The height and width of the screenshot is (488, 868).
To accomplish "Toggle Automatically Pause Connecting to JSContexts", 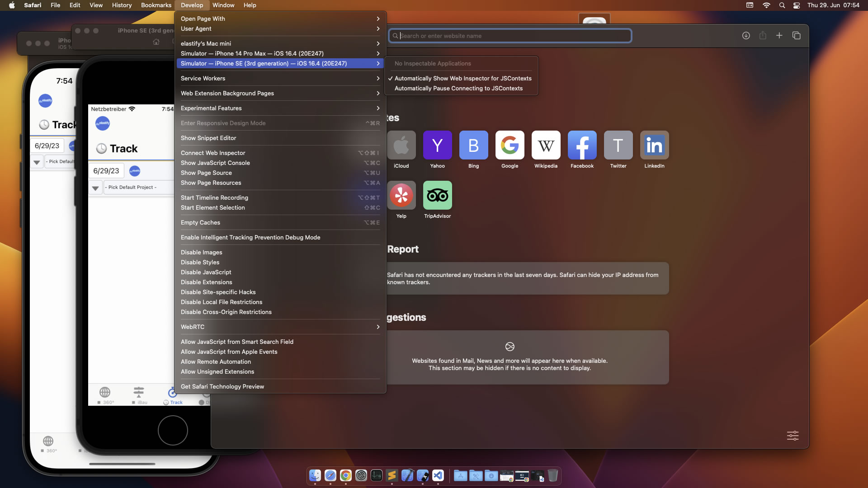I will point(458,88).
